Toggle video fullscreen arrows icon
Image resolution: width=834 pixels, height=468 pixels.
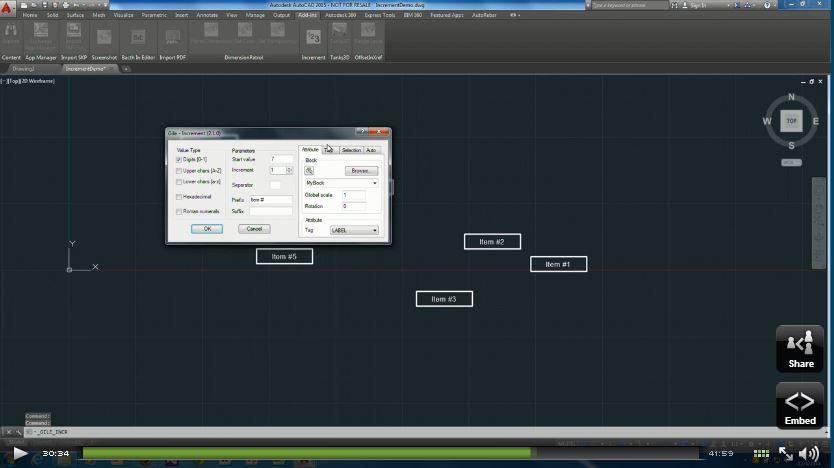[x=786, y=454]
